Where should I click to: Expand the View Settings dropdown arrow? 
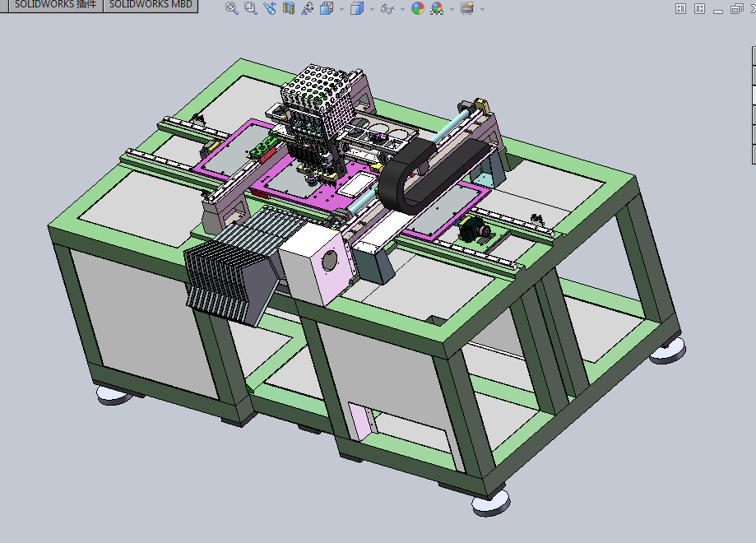(482, 9)
